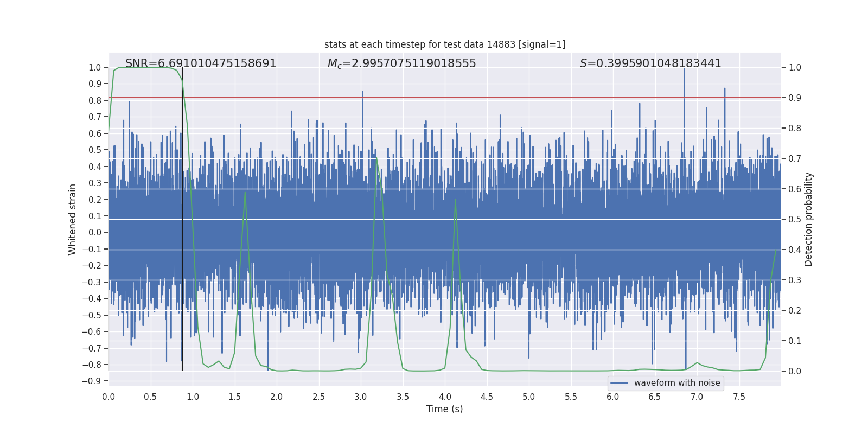
Task: Click the black vertical marker line
Action: point(182,217)
